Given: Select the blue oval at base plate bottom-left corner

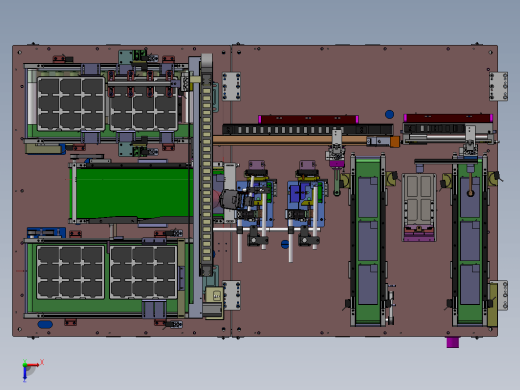Looking at the screenshot, I should point(45,324).
